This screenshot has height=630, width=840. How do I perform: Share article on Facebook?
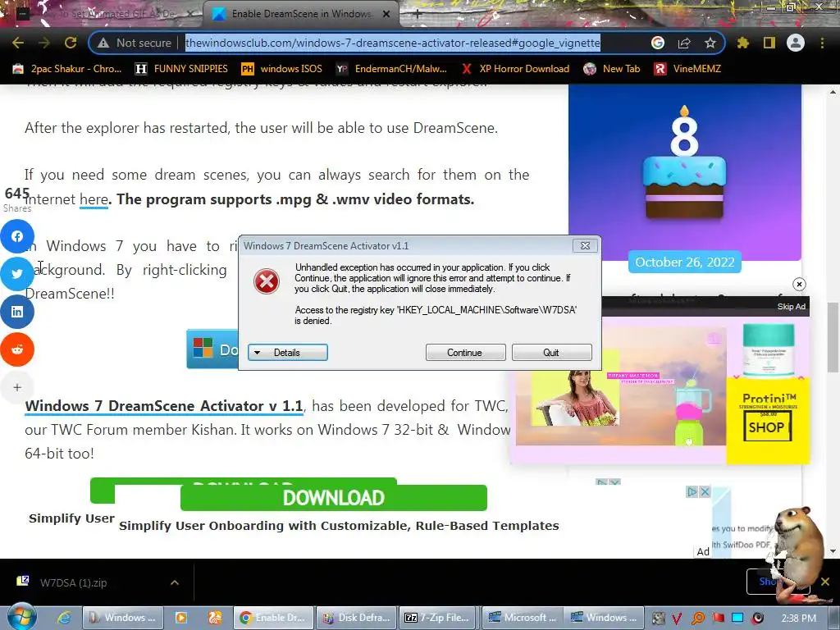(17, 236)
